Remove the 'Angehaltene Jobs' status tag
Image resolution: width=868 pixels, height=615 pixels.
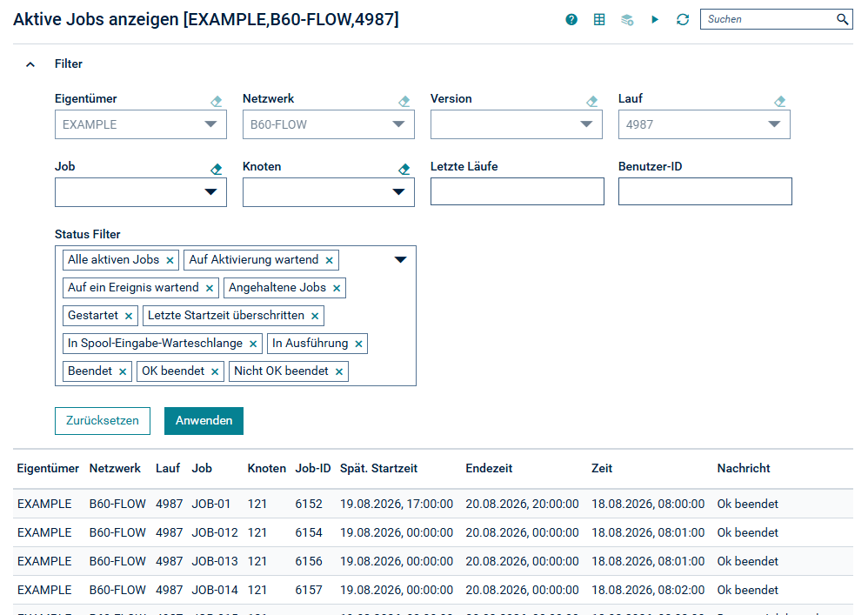(x=337, y=288)
